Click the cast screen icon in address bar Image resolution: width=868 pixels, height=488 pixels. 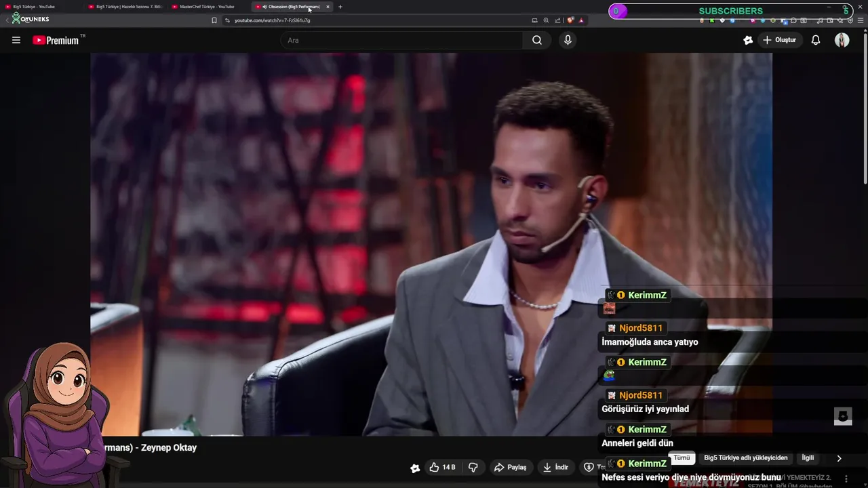(534, 20)
